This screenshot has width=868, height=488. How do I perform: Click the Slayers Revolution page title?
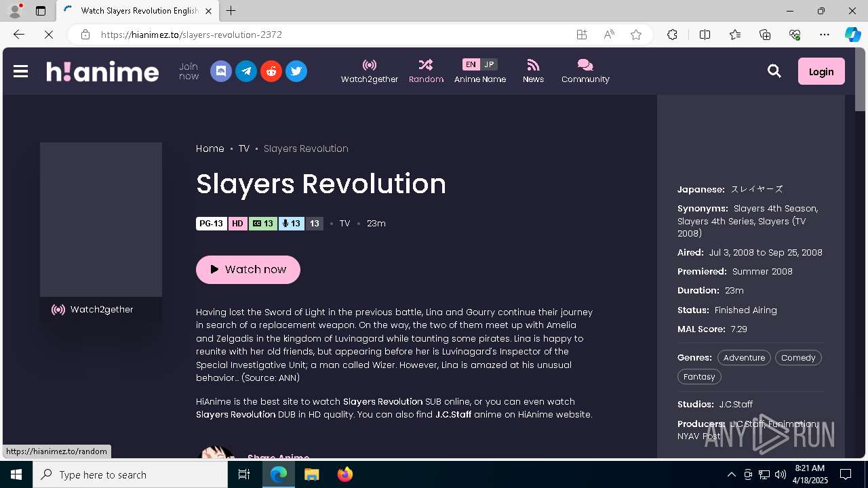pyautogui.click(x=321, y=184)
